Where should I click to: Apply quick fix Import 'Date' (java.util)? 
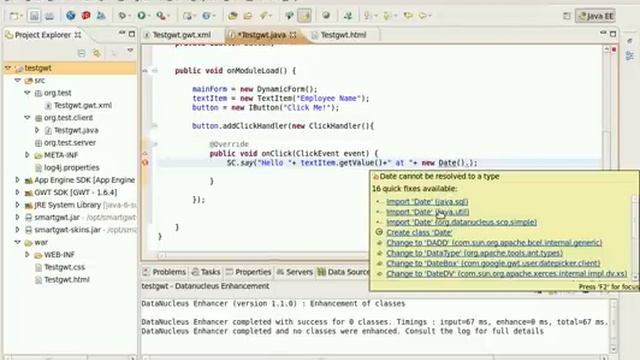427,212
